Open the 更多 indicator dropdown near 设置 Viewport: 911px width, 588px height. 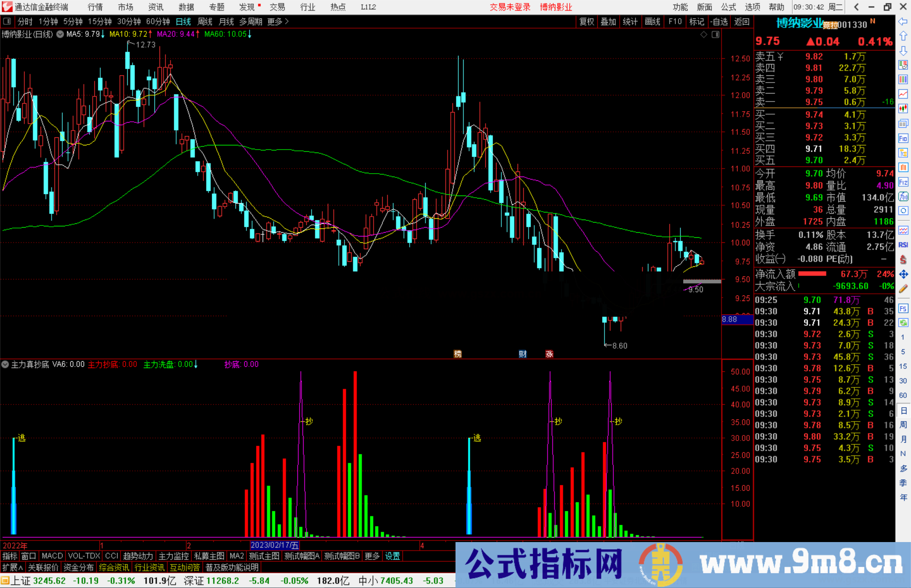(372, 556)
